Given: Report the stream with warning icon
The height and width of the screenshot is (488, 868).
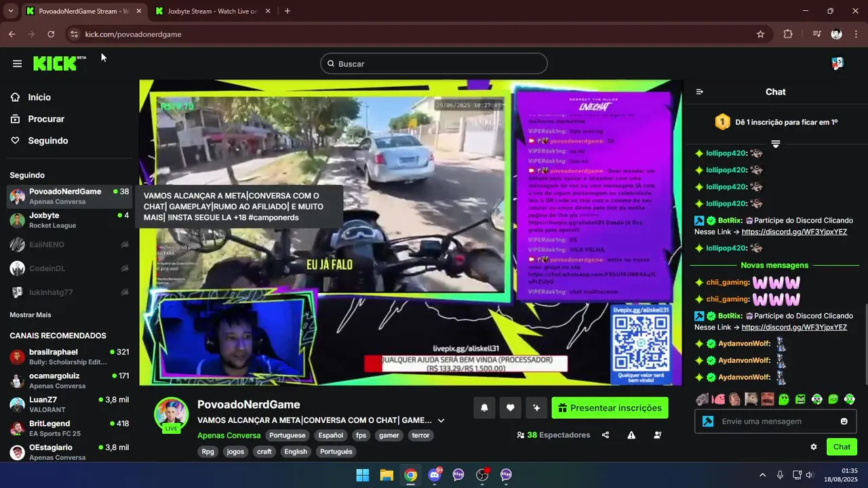Looking at the screenshot, I should [x=631, y=435].
